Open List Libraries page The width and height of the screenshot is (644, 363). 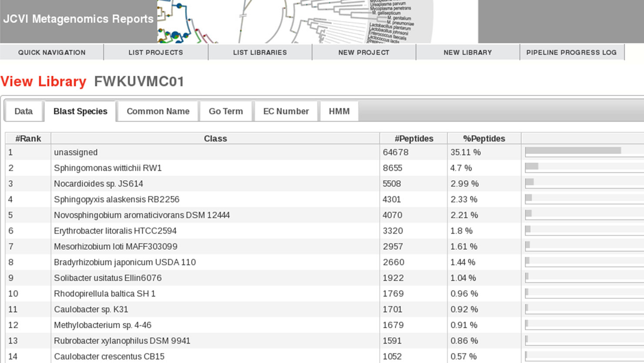point(260,52)
